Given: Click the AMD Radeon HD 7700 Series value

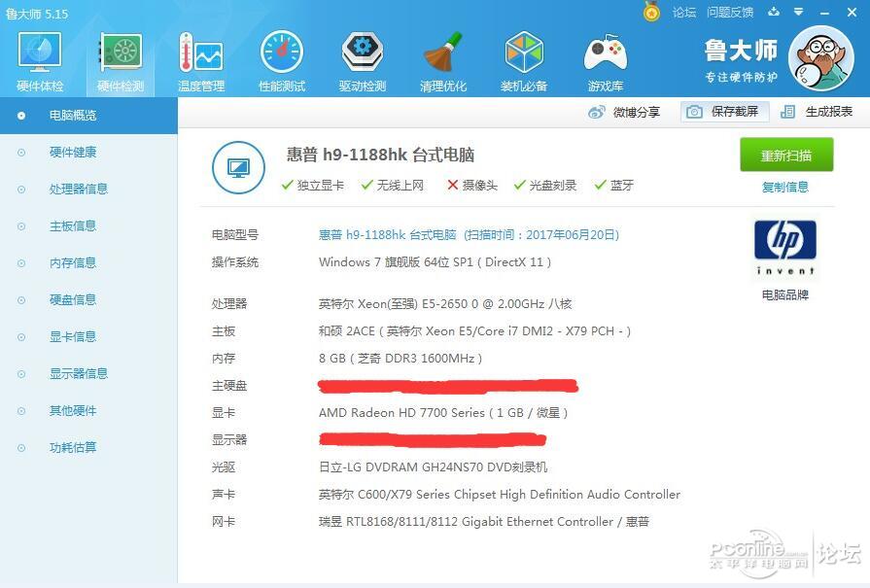Looking at the screenshot, I should click(x=442, y=413).
